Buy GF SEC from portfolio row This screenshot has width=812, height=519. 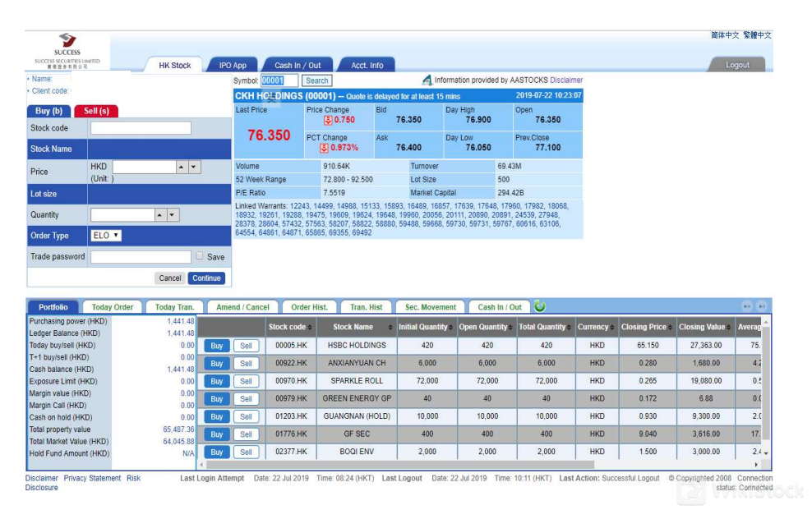(x=216, y=434)
